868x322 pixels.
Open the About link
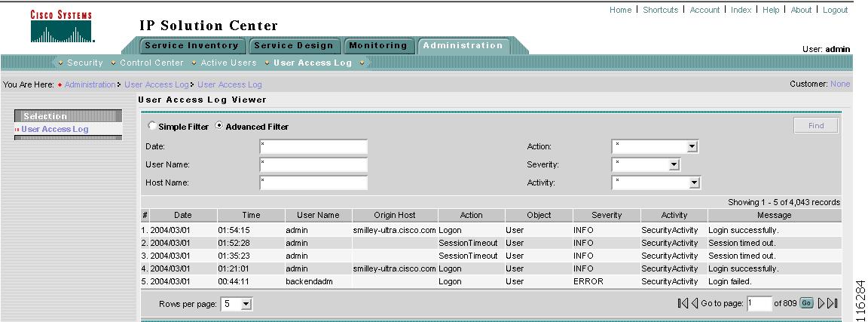click(x=801, y=10)
